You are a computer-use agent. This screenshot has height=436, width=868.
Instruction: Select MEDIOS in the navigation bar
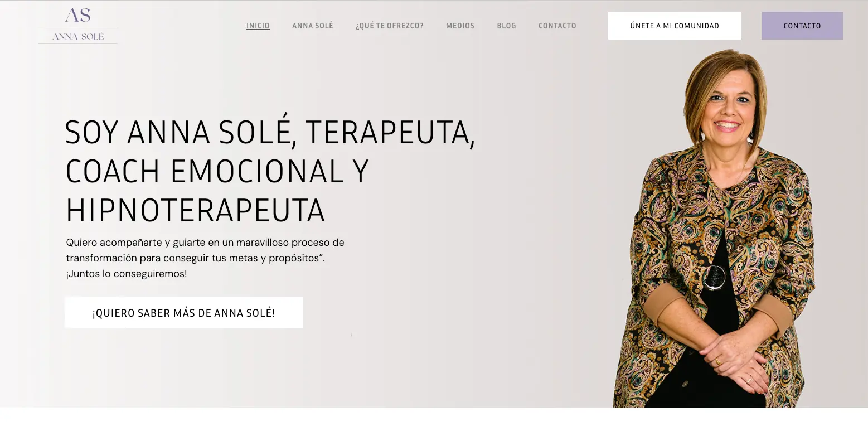(460, 26)
